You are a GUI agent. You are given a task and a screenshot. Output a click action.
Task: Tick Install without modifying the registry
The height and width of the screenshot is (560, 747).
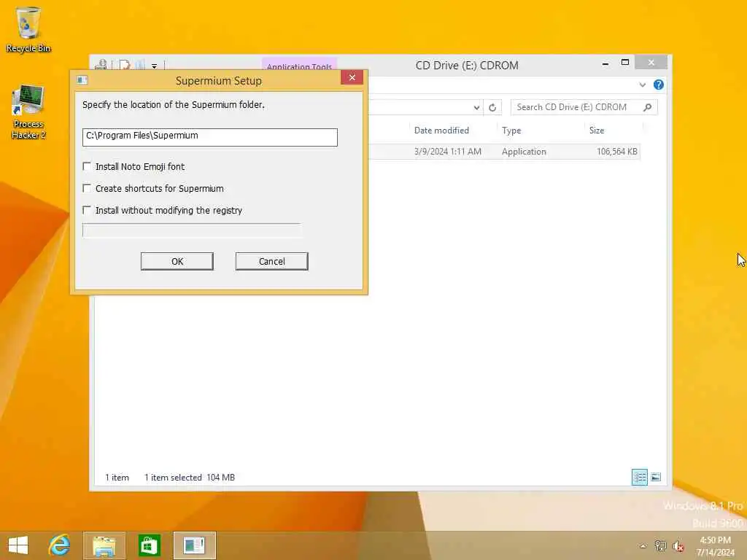coord(87,210)
